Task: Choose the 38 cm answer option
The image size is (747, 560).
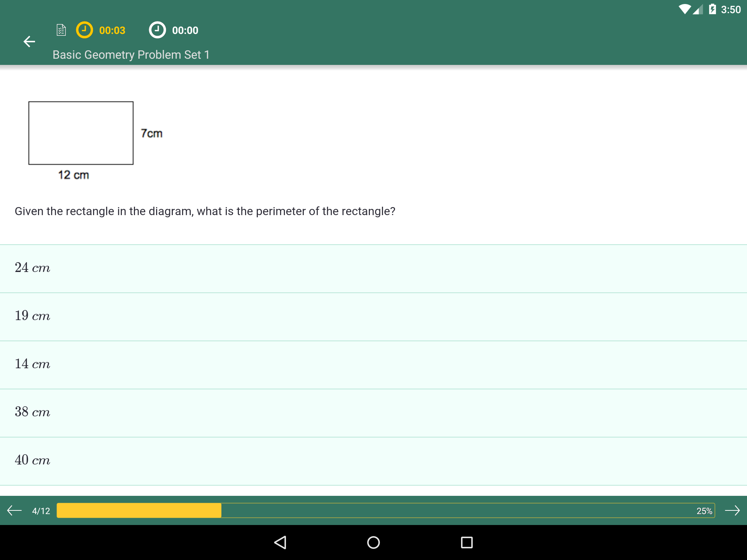Action: pyautogui.click(x=373, y=413)
